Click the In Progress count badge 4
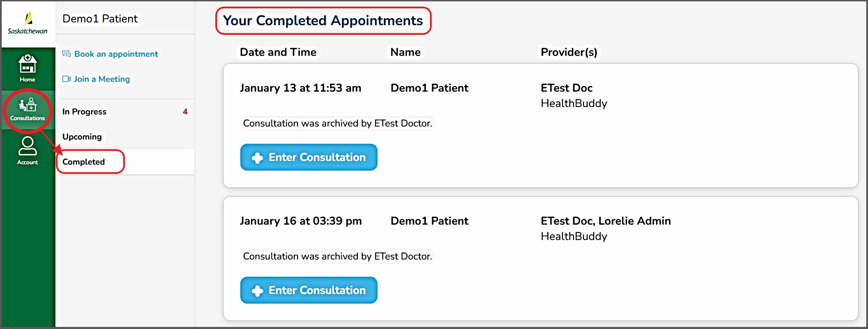The image size is (868, 329). (185, 112)
